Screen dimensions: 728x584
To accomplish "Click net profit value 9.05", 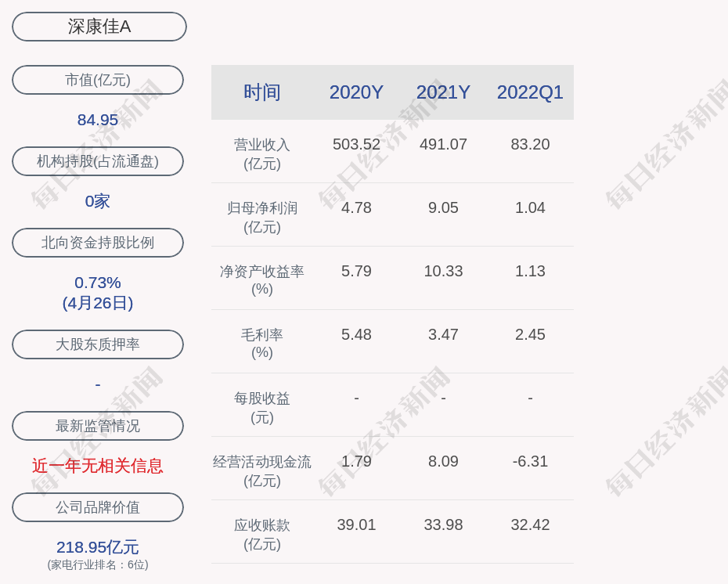I will point(443,208).
